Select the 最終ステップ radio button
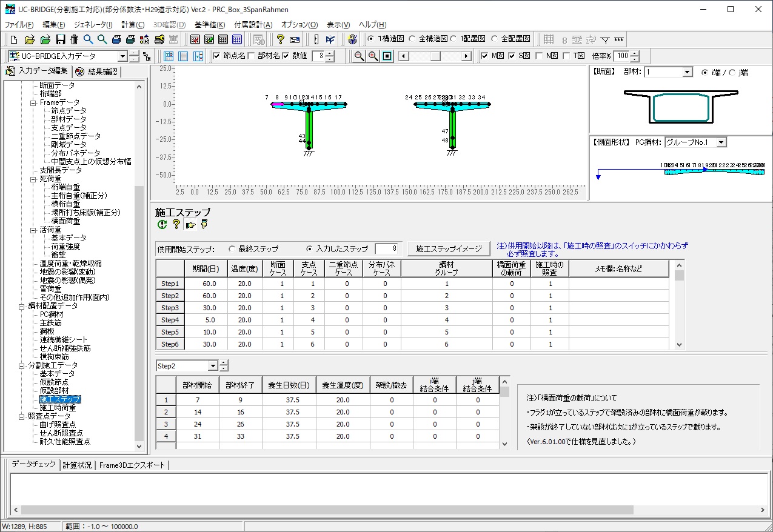773x532 pixels. [x=232, y=248]
